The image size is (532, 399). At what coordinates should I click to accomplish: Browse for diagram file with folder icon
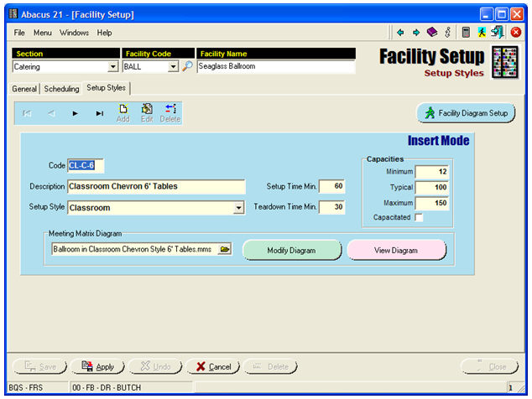(x=224, y=249)
